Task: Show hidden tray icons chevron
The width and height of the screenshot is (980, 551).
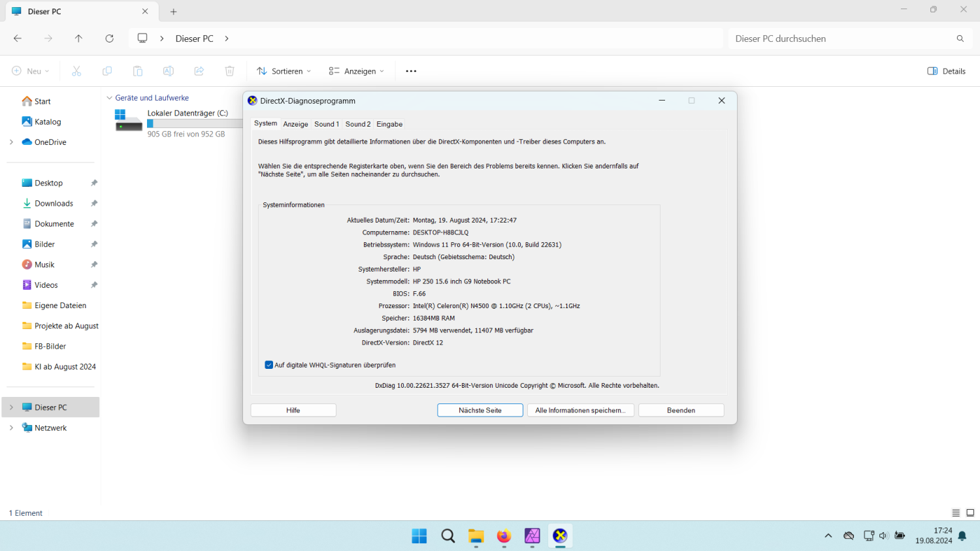Action: (828, 536)
